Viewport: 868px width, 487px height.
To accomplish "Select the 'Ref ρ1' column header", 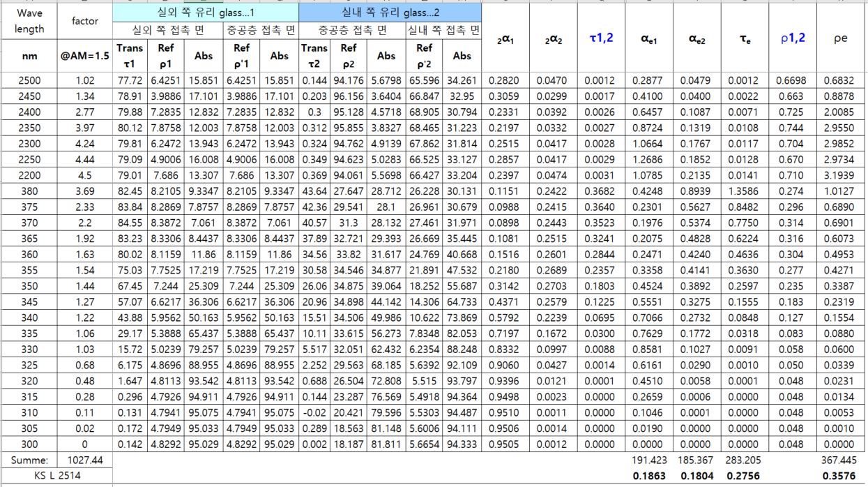I will [166, 56].
